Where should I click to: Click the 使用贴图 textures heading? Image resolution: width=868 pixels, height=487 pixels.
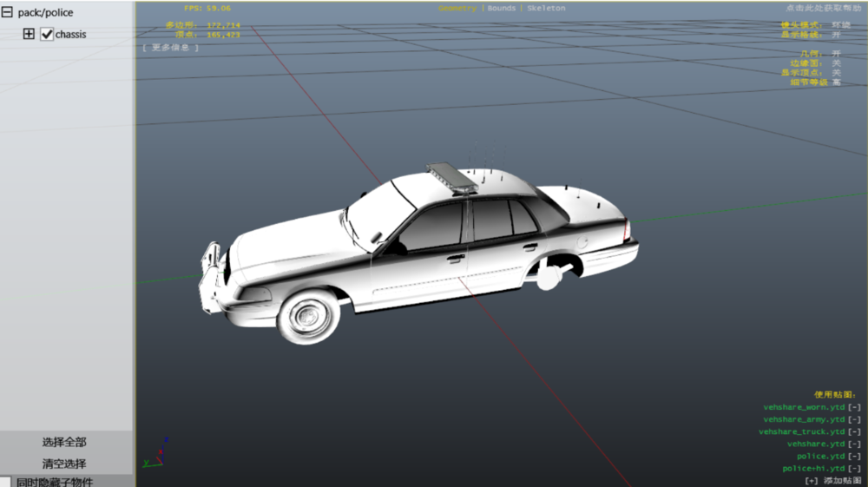point(835,395)
